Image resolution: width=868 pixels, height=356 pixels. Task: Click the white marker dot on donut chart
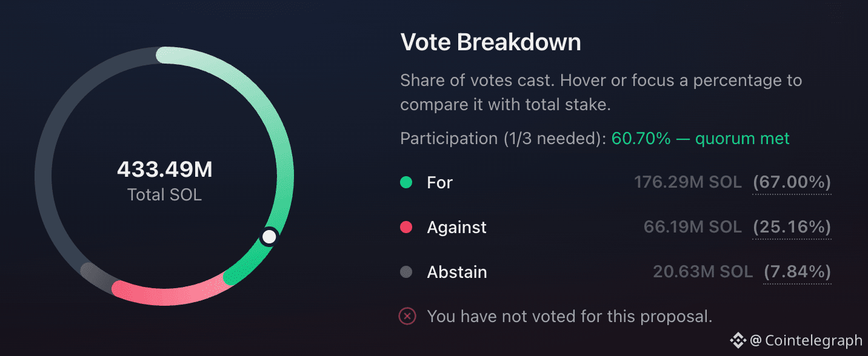click(269, 237)
